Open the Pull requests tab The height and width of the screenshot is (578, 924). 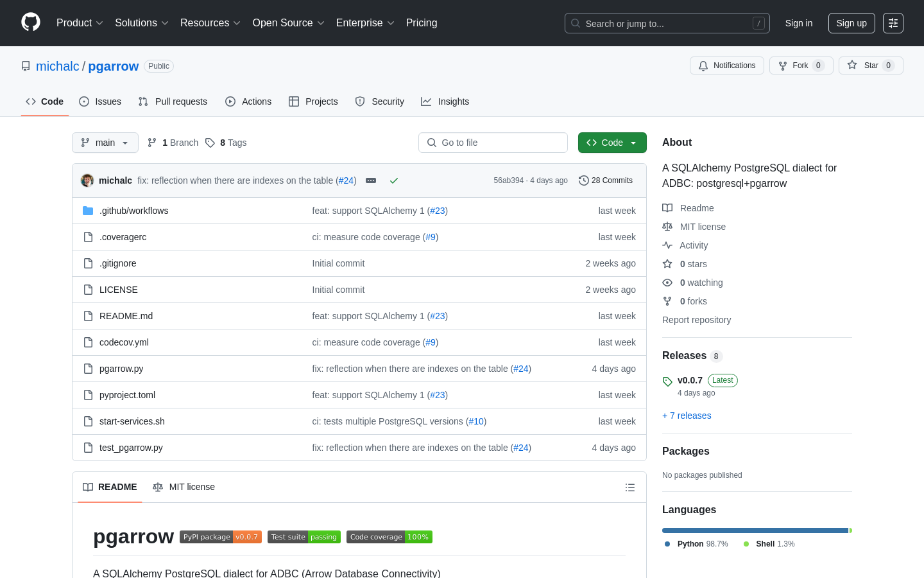click(173, 101)
